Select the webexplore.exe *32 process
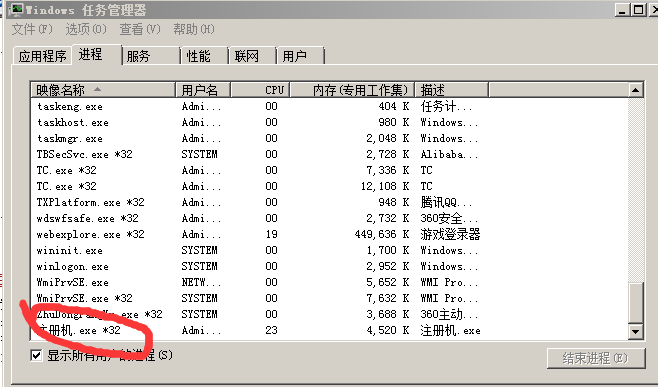The width and height of the screenshot is (658, 387). [x=329, y=234]
